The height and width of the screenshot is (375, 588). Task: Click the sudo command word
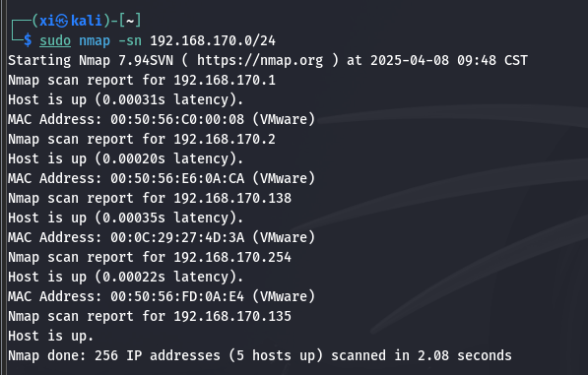[x=55, y=40]
